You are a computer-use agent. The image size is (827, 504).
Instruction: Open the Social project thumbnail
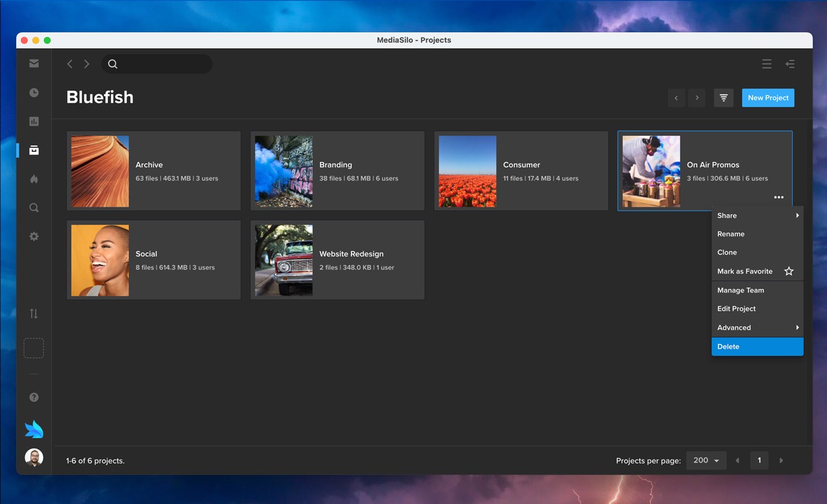99,260
